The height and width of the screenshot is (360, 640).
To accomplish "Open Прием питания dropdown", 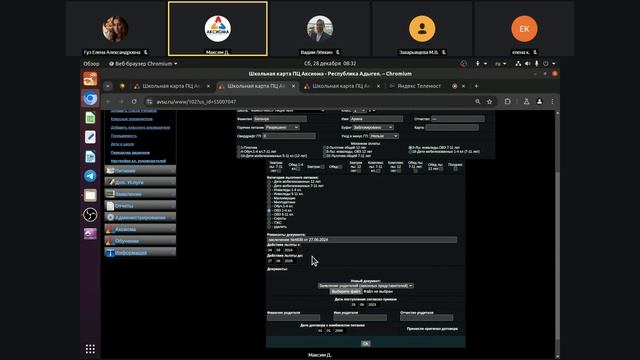I will pos(282,127).
